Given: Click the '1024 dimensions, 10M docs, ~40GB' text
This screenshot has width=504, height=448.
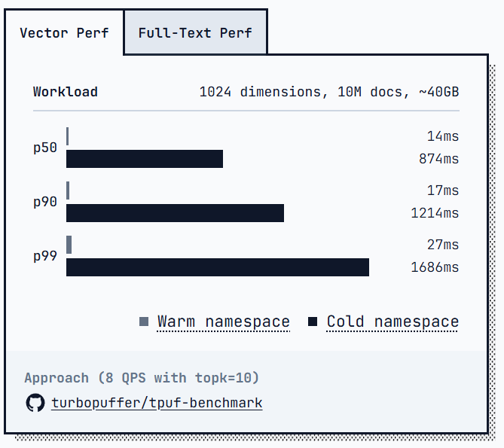Looking at the screenshot, I should point(329,92).
